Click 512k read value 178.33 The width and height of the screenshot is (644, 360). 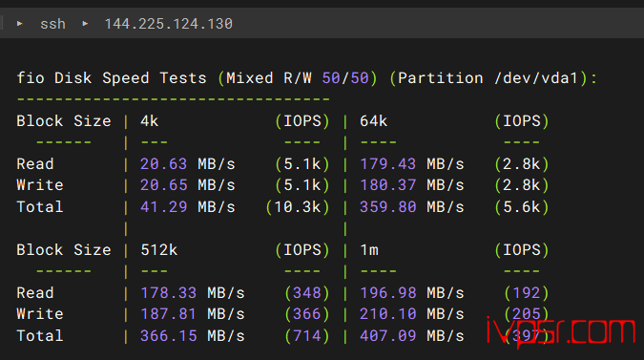[x=168, y=293]
